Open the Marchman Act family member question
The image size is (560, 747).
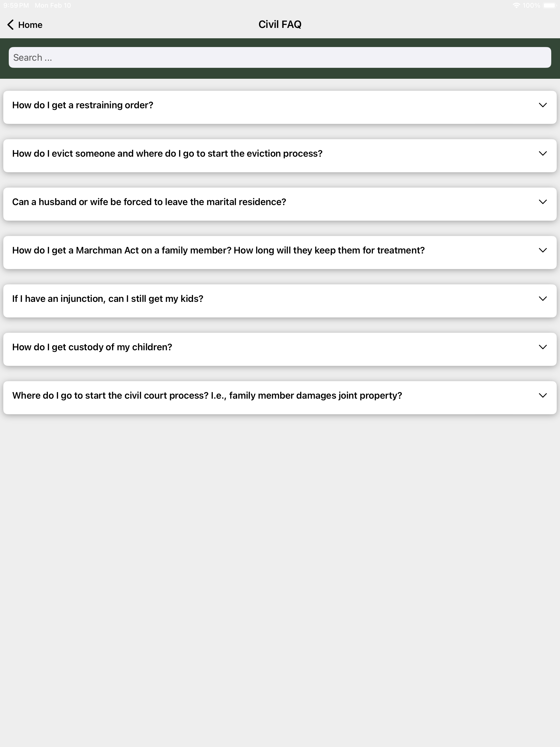point(280,252)
